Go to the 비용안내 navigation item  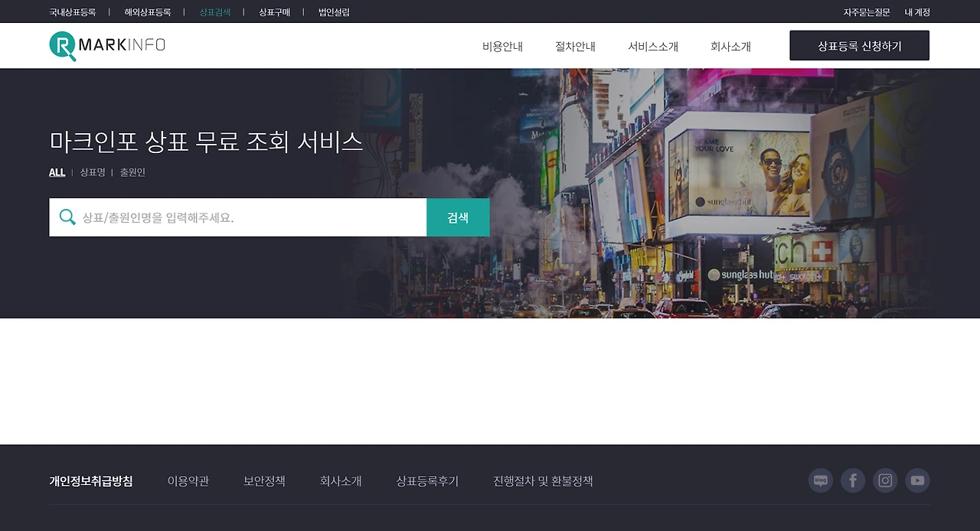[501, 46]
